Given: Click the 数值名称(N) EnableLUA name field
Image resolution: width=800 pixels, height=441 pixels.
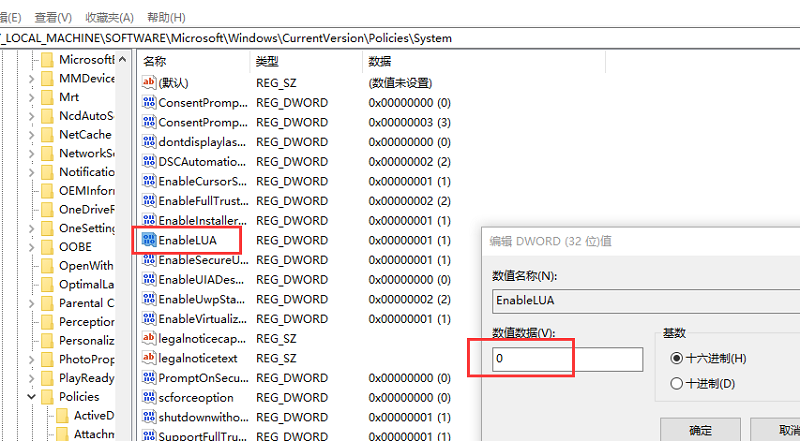Looking at the screenshot, I should click(x=646, y=301).
